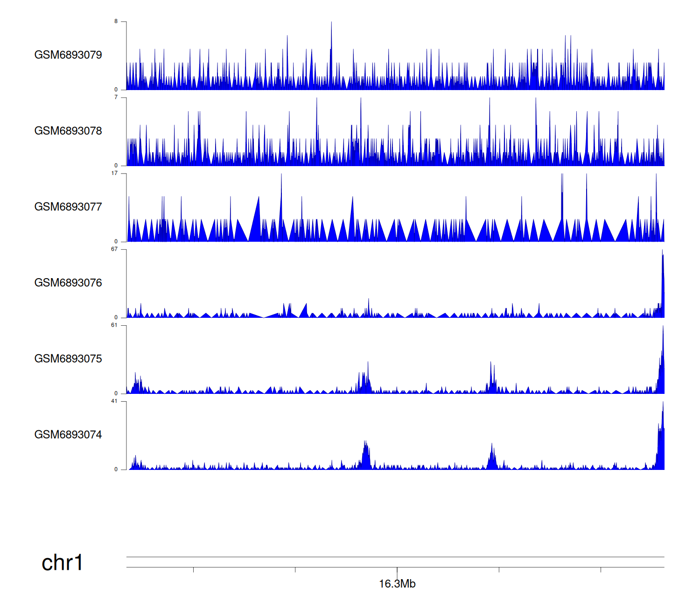Select the GSM6893076 track label
The width and height of the screenshot is (700, 616).
point(68,283)
